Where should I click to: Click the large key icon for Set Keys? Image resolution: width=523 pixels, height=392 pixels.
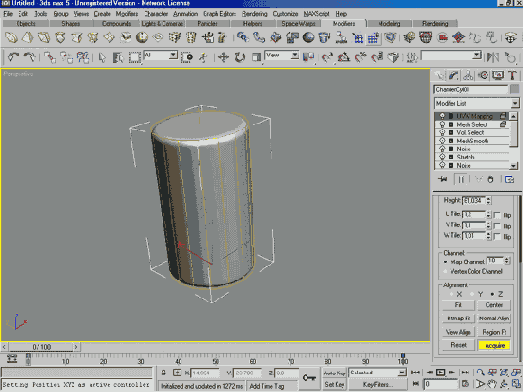(x=309, y=378)
